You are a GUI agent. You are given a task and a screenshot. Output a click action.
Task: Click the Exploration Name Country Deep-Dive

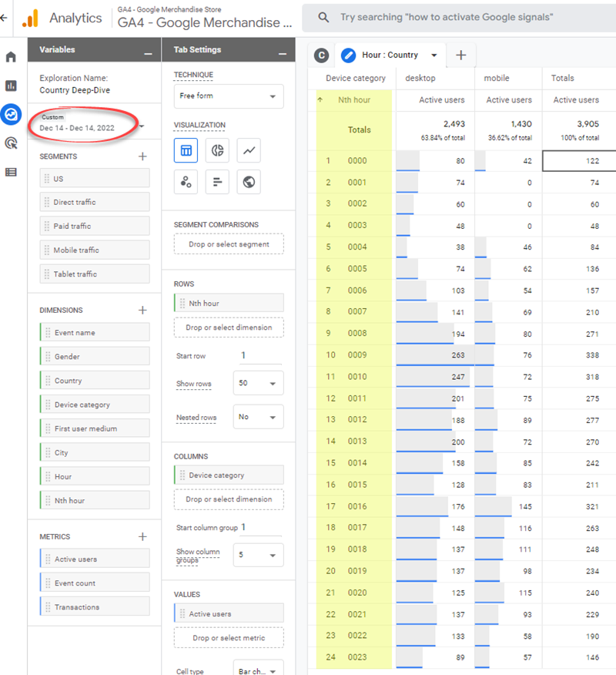pyautogui.click(x=75, y=90)
